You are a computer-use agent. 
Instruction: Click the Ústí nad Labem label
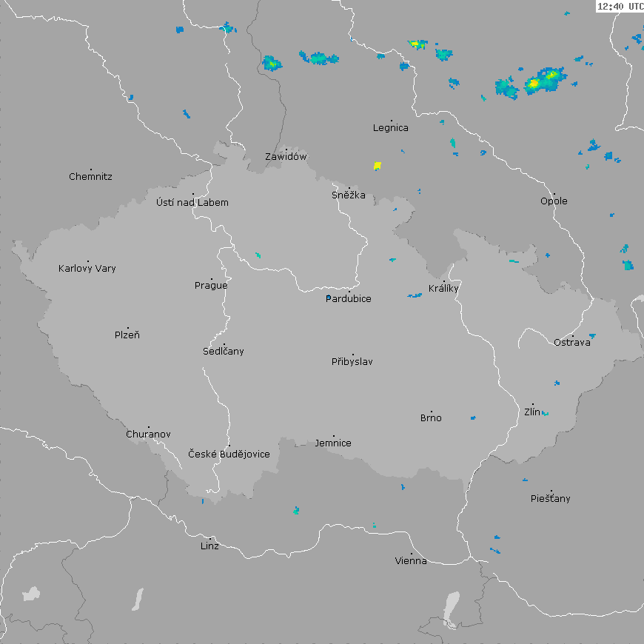[192, 203]
